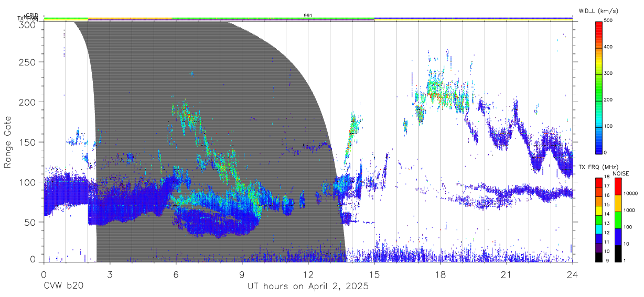Select the x-axis tick label 15
644x297 pixels.
374,275
